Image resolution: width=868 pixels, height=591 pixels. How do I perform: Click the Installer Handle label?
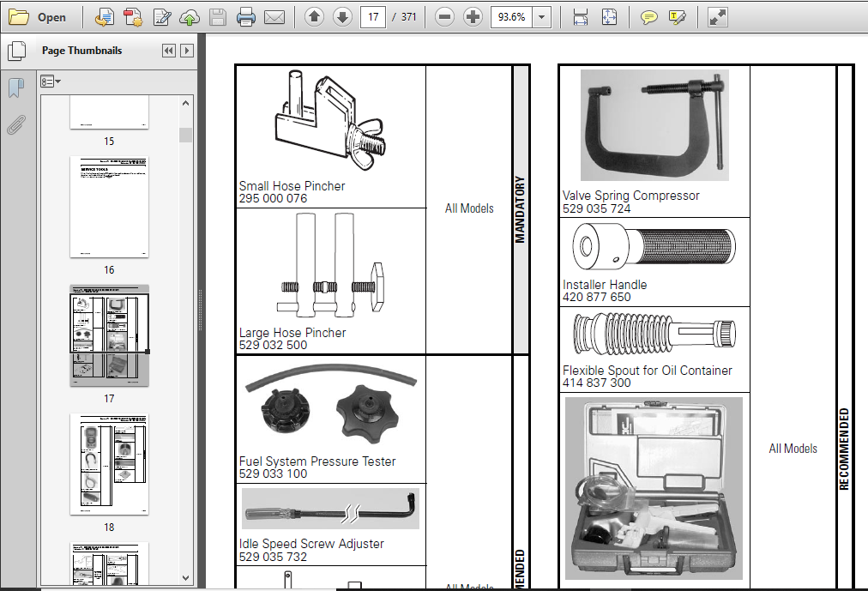pos(605,285)
